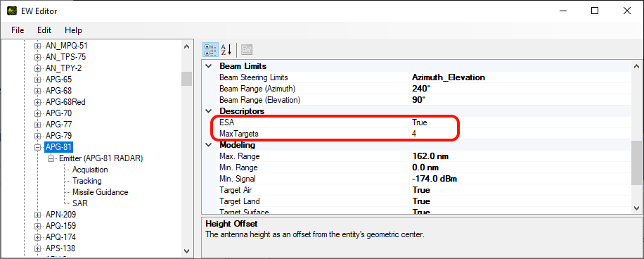Click the Min. Signal value -174.0 dBm

click(434, 179)
